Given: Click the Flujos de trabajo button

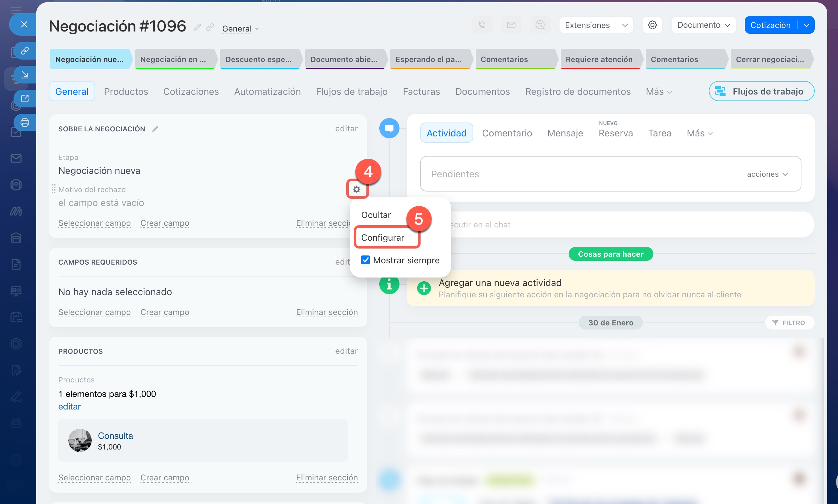Looking at the screenshot, I should pyautogui.click(x=761, y=91).
